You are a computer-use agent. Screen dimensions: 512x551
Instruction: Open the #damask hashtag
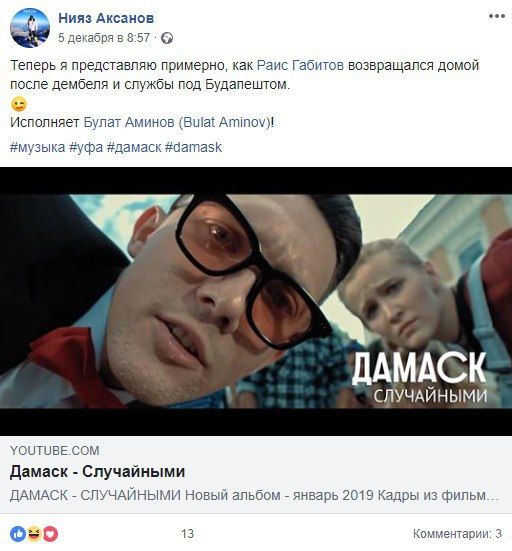click(193, 147)
